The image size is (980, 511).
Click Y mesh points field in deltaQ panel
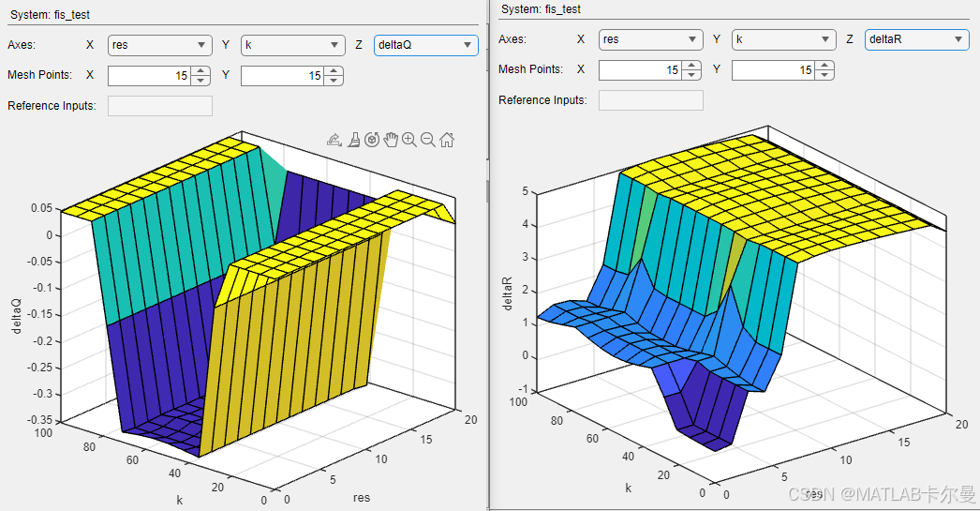[283, 76]
